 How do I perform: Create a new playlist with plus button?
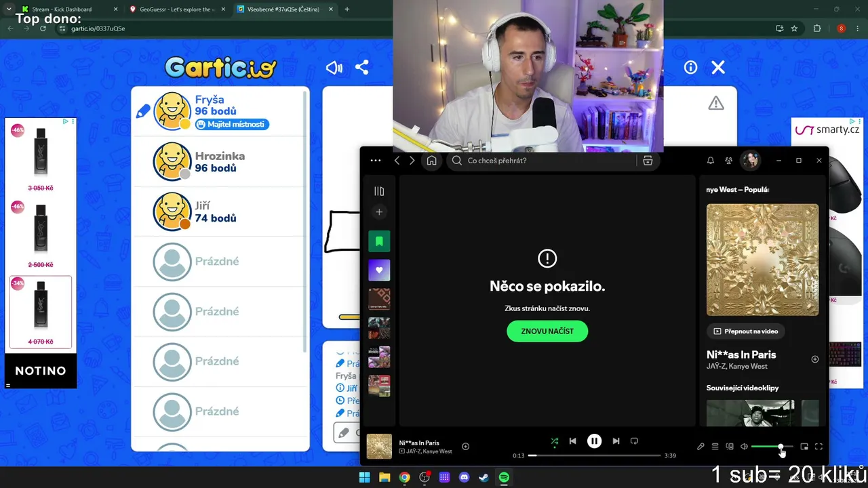pyautogui.click(x=379, y=212)
